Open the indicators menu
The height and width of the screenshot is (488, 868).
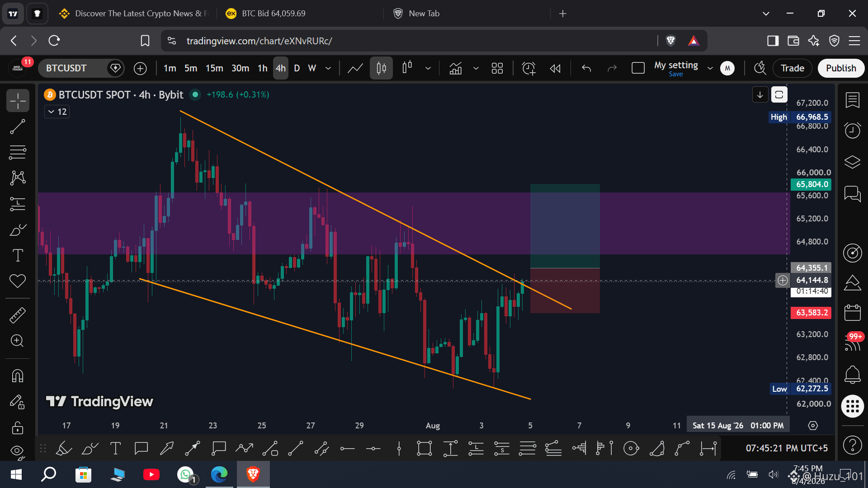point(455,68)
